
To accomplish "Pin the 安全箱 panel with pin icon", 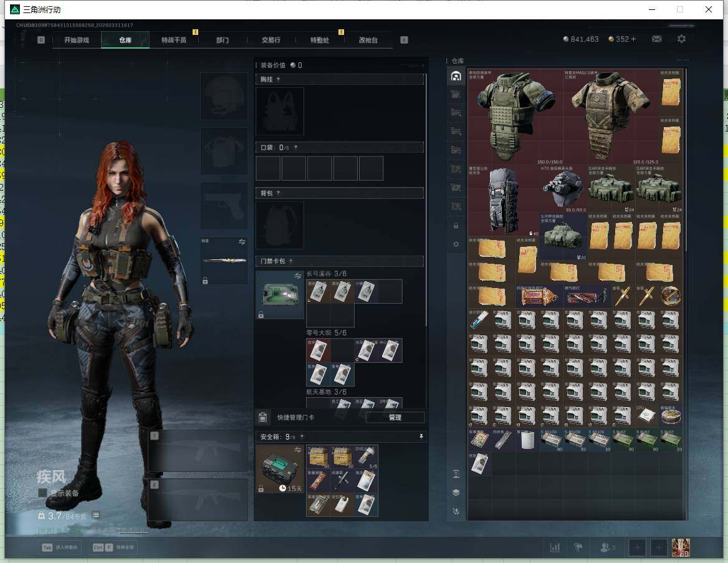I will point(421,436).
